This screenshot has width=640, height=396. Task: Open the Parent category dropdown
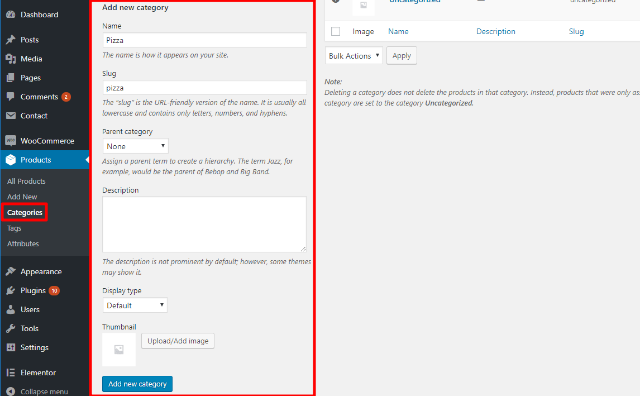[x=136, y=146]
